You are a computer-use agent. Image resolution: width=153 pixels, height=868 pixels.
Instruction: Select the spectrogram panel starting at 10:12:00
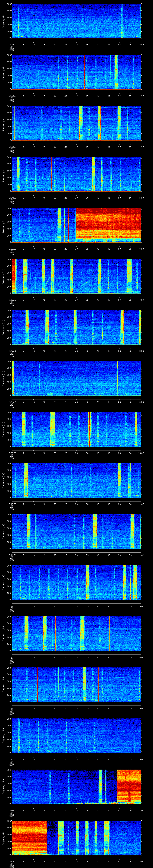tap(77, 582)
